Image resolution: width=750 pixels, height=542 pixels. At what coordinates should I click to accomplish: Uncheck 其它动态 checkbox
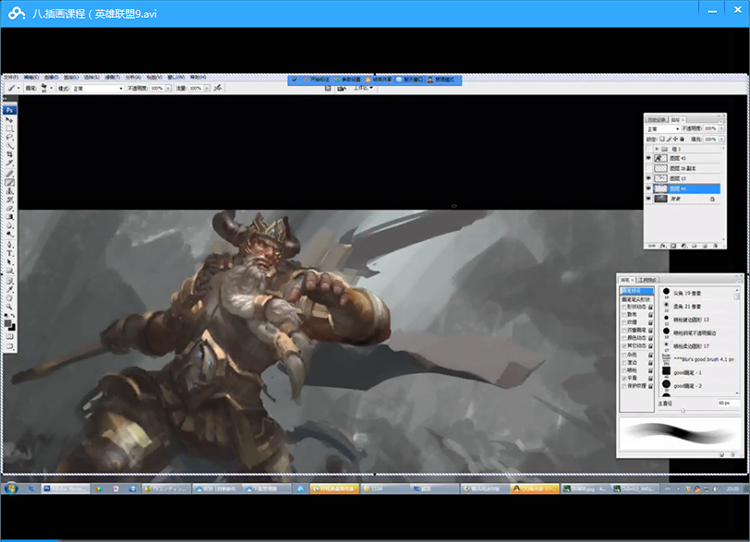(624, 345)
